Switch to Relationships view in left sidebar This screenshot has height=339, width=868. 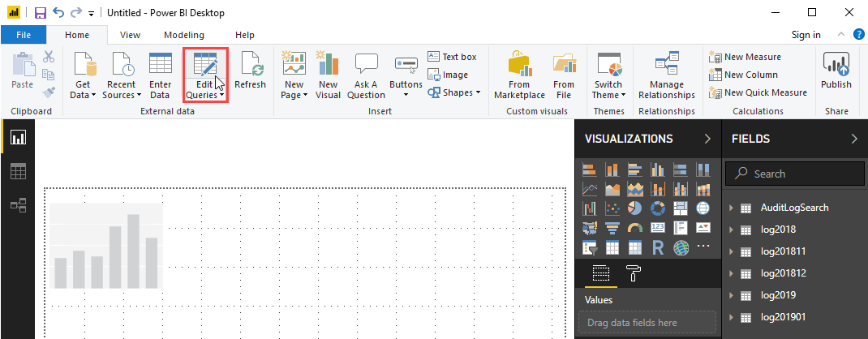19,206
